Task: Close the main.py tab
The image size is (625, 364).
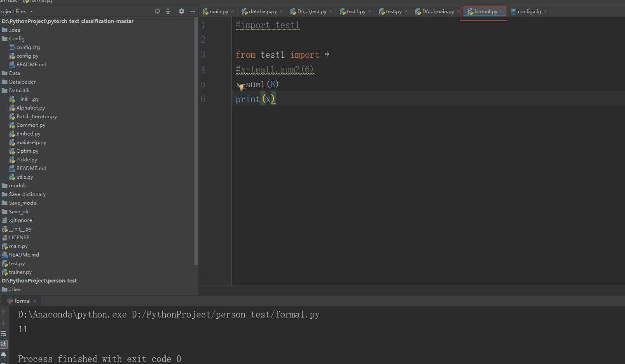Action: 233,12
